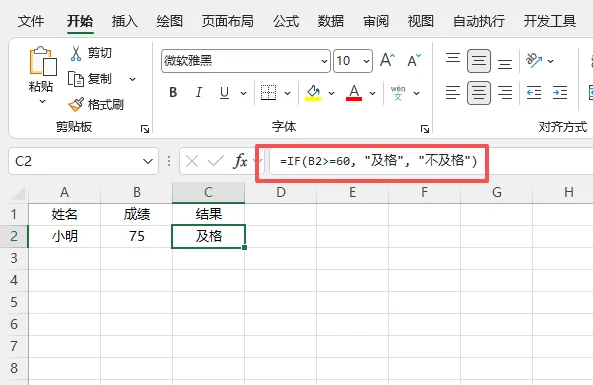This screenshot has height=385, width=593.
Task: Toggle Underline formatting
Action: (224, 92)
